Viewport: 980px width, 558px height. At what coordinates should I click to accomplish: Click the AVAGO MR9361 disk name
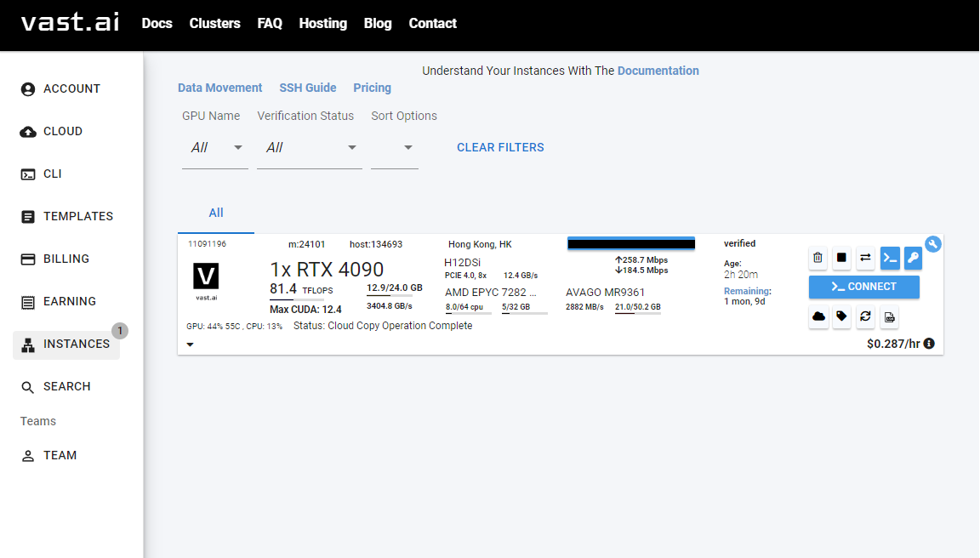point(605,293)
